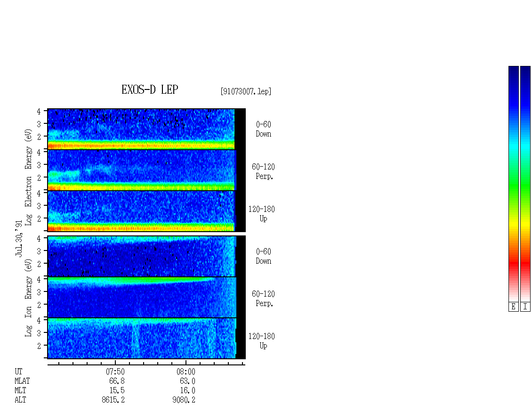Click the I ion color scale bar
Screen dimensions: 532x412
coord(525,184)
